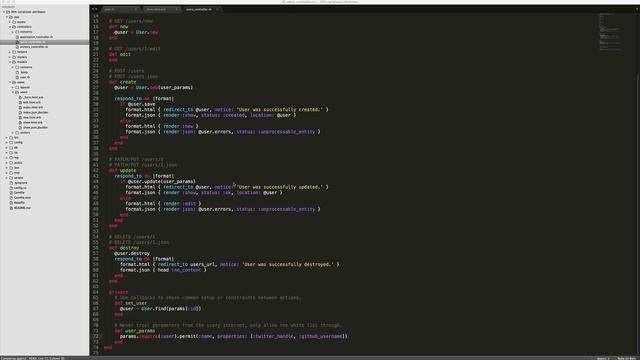Image resolution: width=640 pixels, height=360 pixels.
Task: Click the visitors folder icon under views
Action: point(17,132)
